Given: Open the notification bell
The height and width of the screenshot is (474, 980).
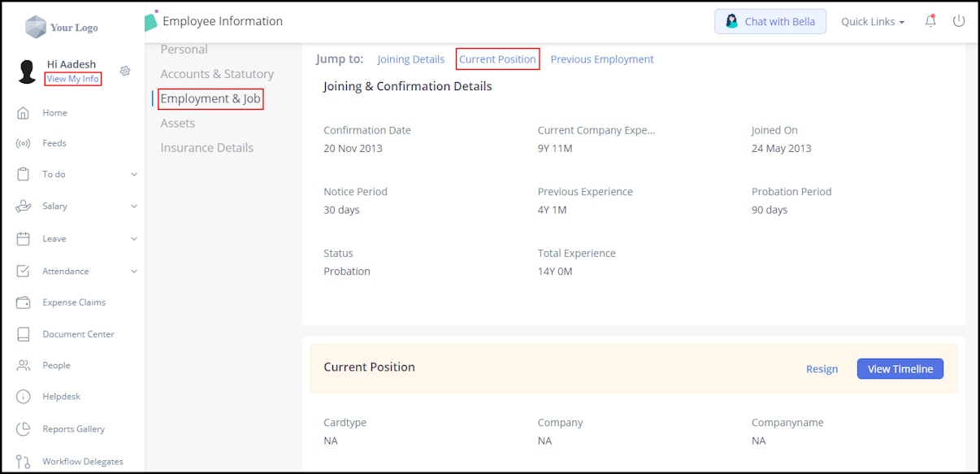Looking at the screenshot, I should pos(930,22).
